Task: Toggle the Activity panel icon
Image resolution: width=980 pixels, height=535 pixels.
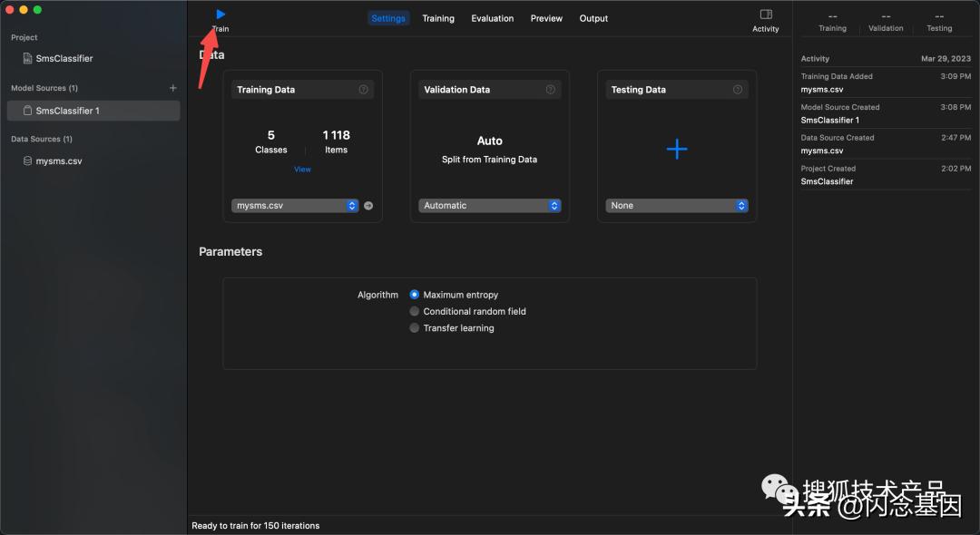Action: click(765, 15)
